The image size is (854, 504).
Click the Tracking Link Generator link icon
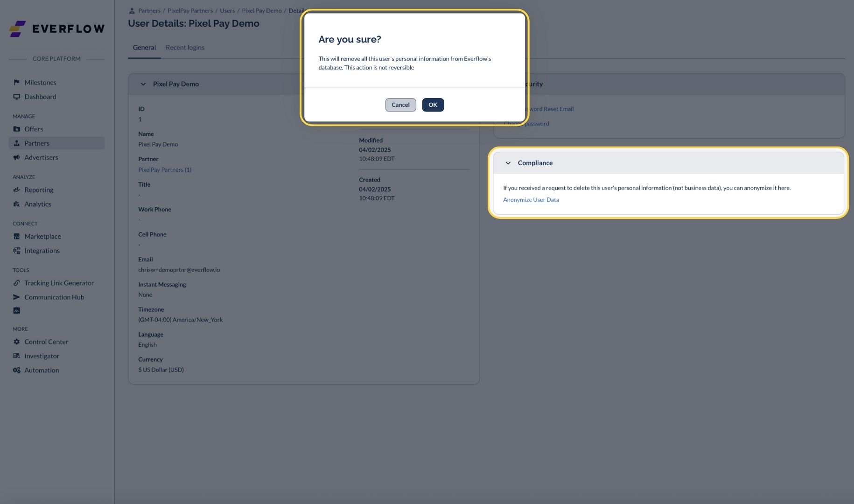(16, 283)
